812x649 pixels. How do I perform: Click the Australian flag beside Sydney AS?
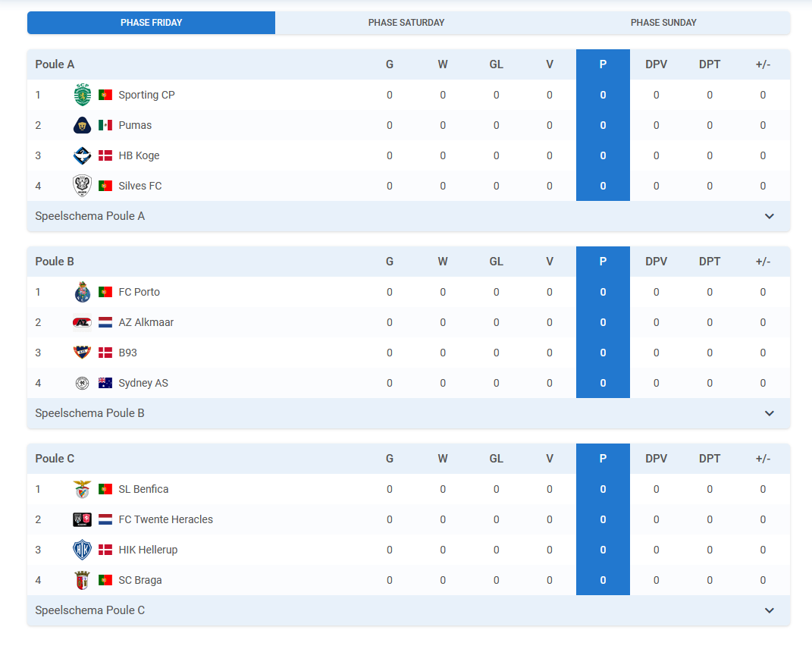105,384
